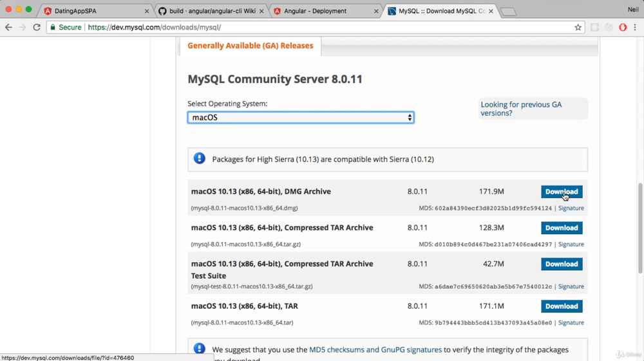The height and width of the screenshot is (361, 644).
Task: Click the info icon beside the MD5 suggestion
Action: click(x=199, y=349)
